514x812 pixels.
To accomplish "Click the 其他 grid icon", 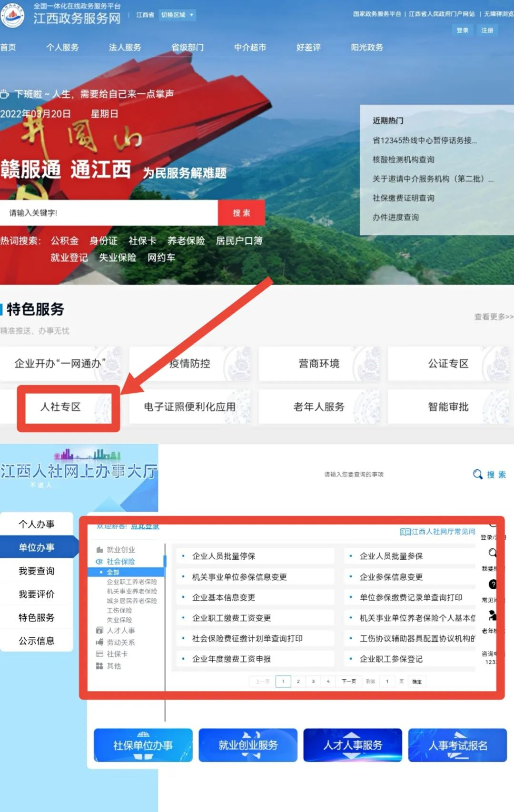I will [x=99, y=666].
